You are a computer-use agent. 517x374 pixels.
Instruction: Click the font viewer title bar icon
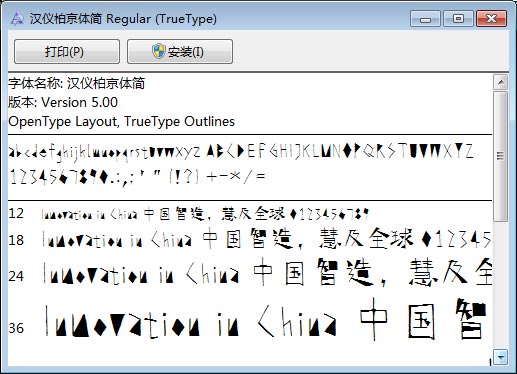(17, 18)
